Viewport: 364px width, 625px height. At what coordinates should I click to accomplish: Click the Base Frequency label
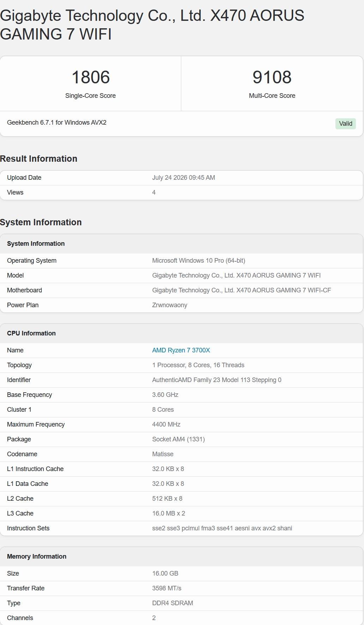(29, 395)
